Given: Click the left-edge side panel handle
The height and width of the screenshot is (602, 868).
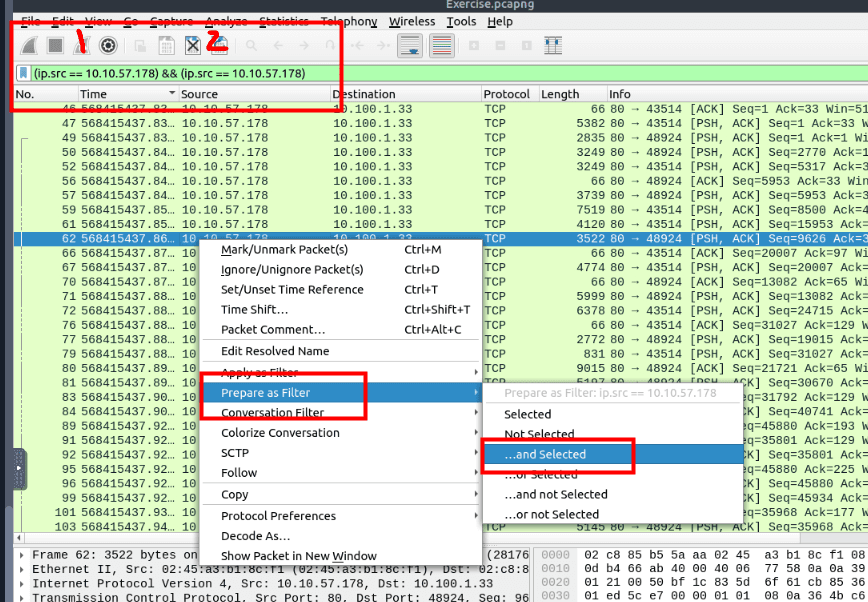Looking at the screenshot, I should (x=20, y=469).
